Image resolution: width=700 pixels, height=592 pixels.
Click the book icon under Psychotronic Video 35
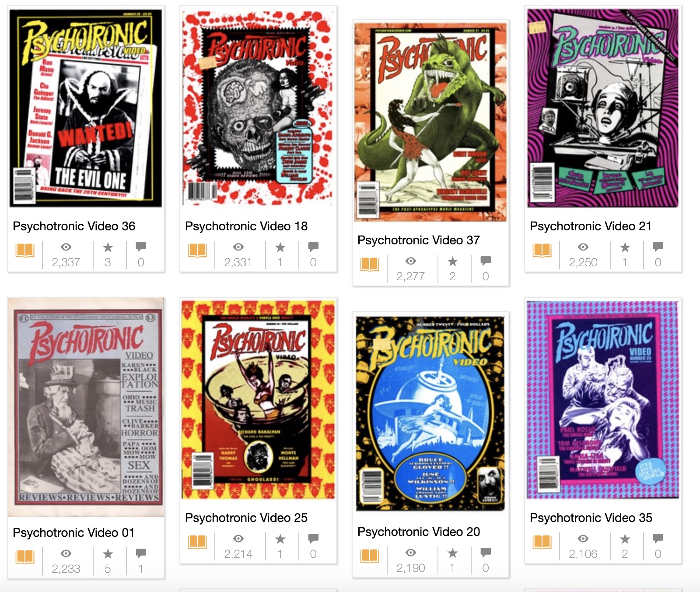tap(542, 542)
